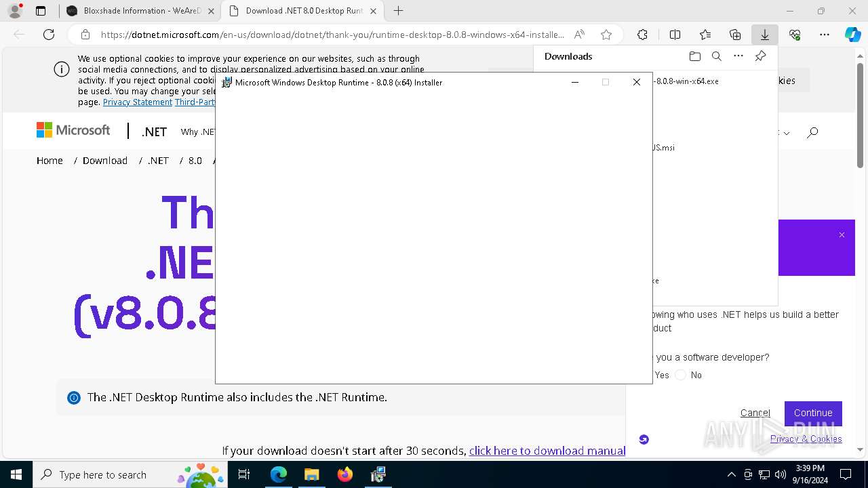Go to .NET breadcrumb
The height and width of the screenshot is (488, 868).
pyautogui.click(x=158, y=161)
